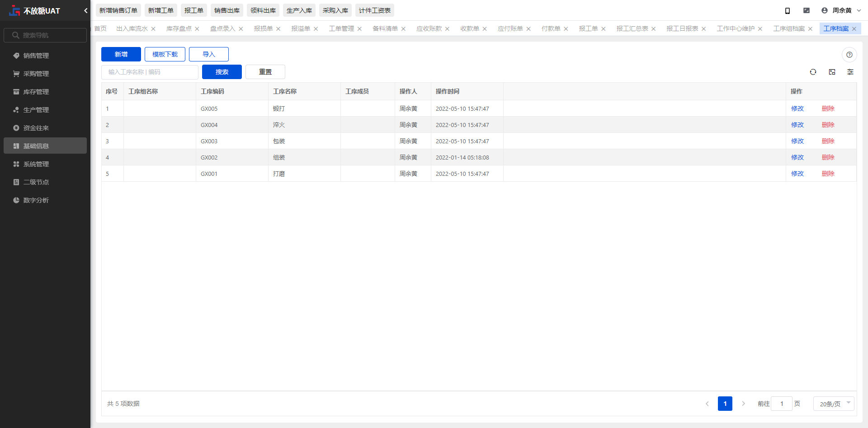
Task: Click the 不放糖UAT logo
Action: [34, 10]
